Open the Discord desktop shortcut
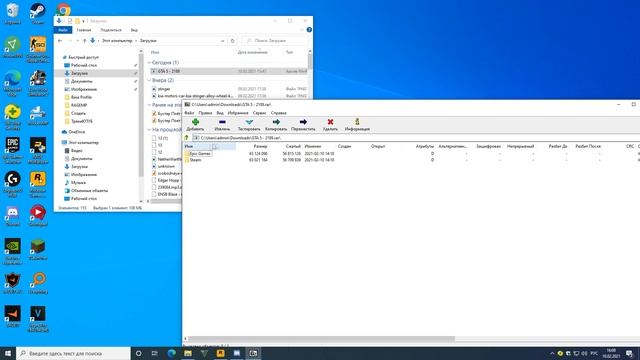Screen dimensions: 640x360 click(12, 216)
